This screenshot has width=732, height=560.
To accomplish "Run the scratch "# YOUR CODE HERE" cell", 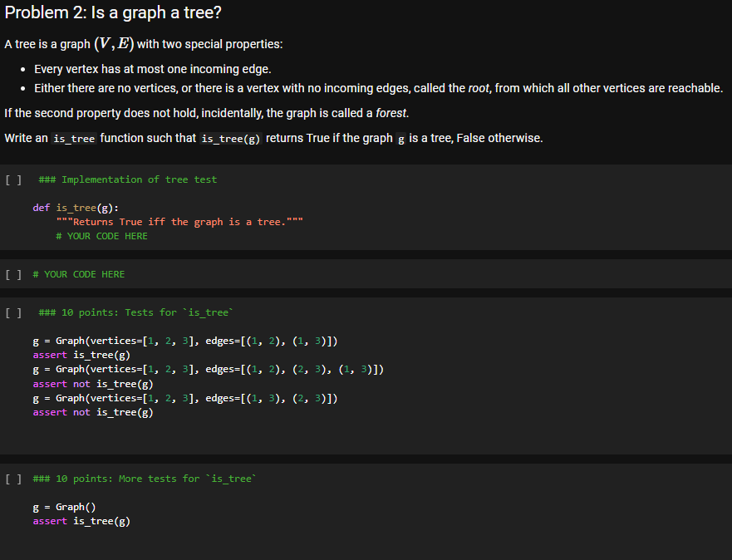I will point(12,273).
